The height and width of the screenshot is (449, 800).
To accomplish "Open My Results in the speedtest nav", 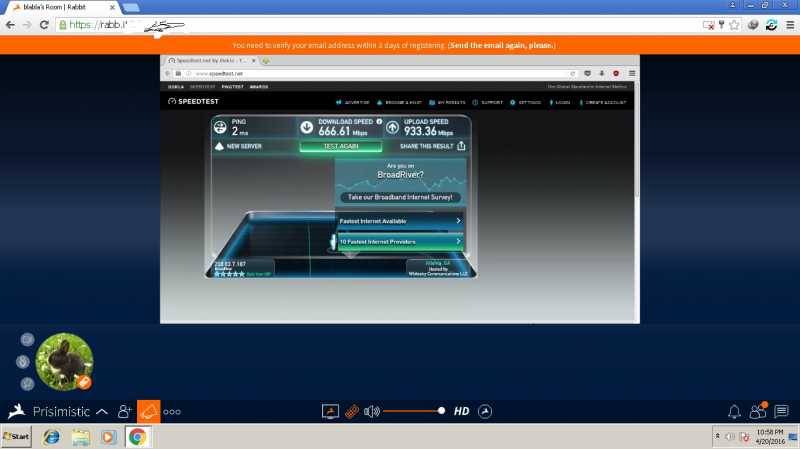I will click(447, 103).
